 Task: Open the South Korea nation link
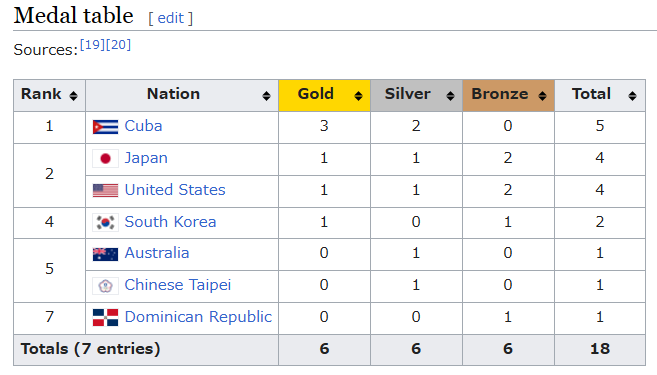[x=170, y=222]
